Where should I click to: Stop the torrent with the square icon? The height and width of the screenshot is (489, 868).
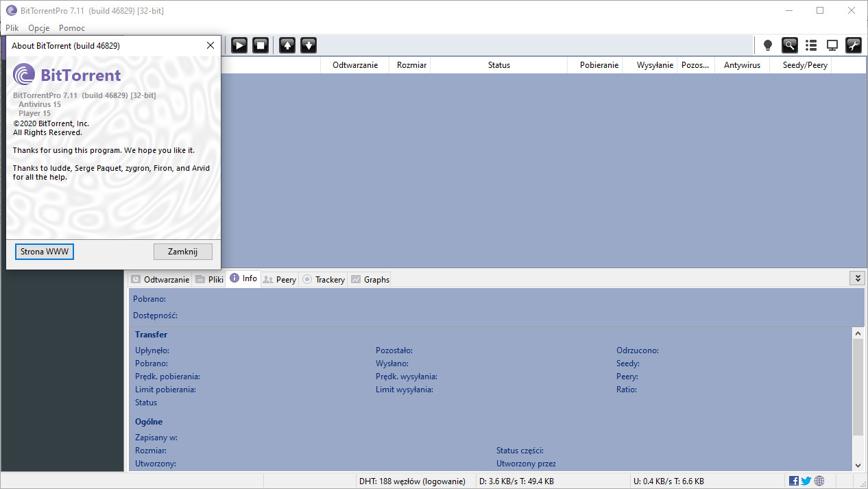[261, 45]
